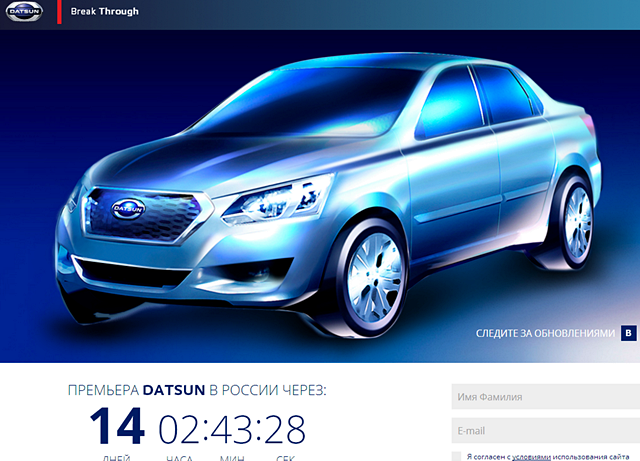Click the 43 minutes countdown digits

[231, 429]
